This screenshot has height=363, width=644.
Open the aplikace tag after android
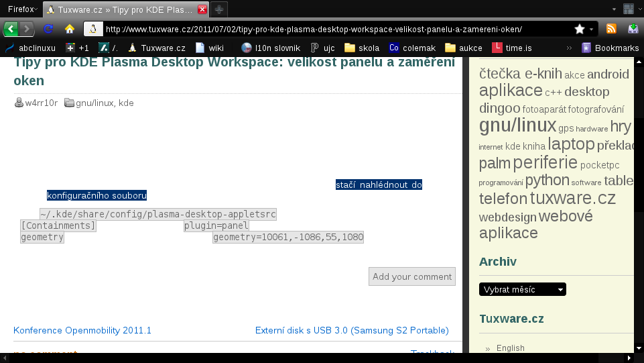tap(511, 91)
